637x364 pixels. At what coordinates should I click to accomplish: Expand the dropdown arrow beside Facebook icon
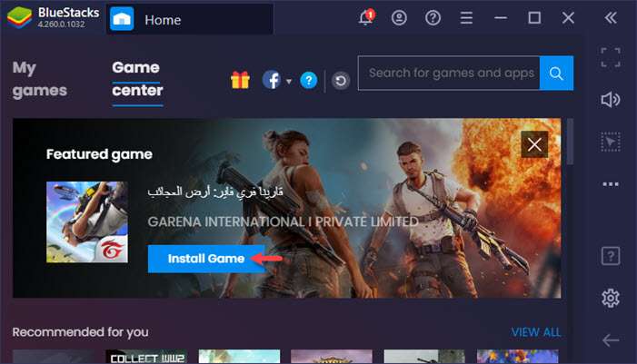point(289,81)
